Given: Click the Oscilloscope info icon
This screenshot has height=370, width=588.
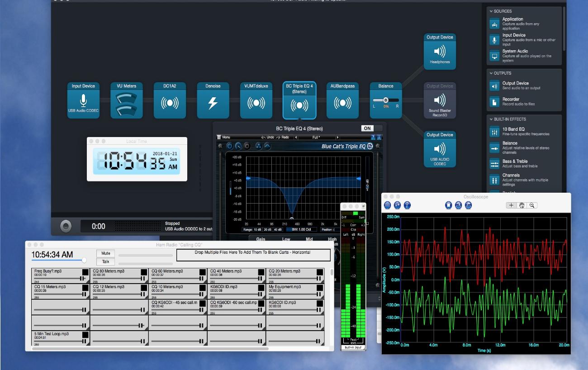Looking at the screenshot, I should [407, 205].
